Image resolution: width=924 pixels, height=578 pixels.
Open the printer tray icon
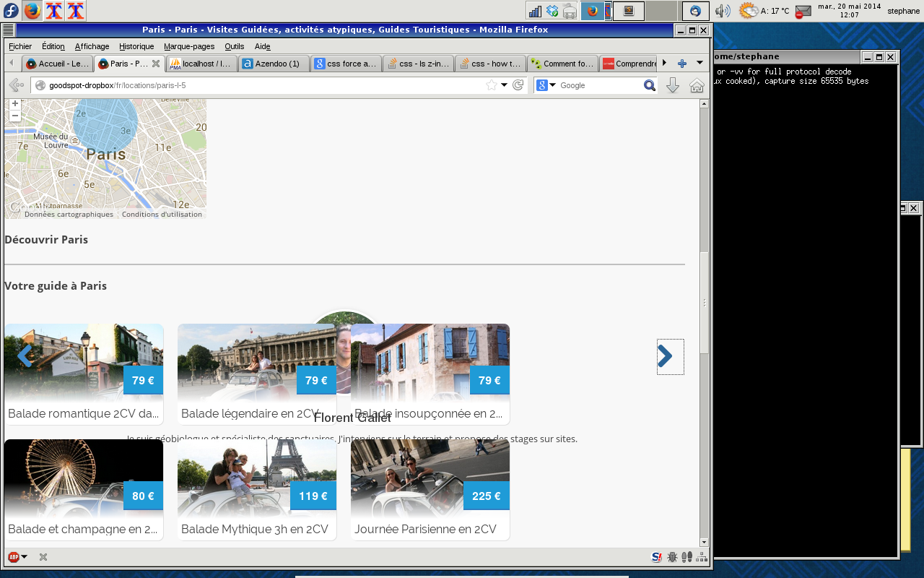(570, 11)
